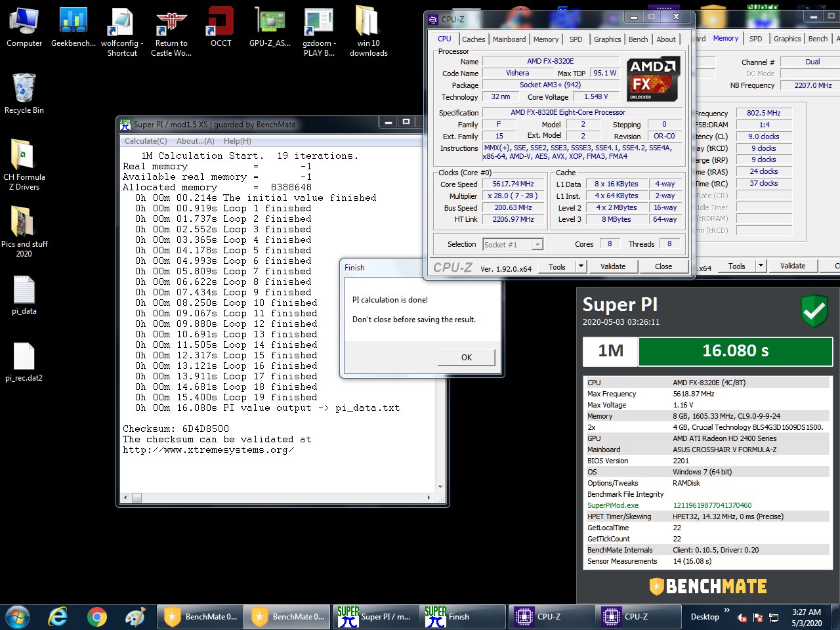This screenshot has width=840, height=630.
Task: Click the Super PI window title icon
Action: coord(125,124)
